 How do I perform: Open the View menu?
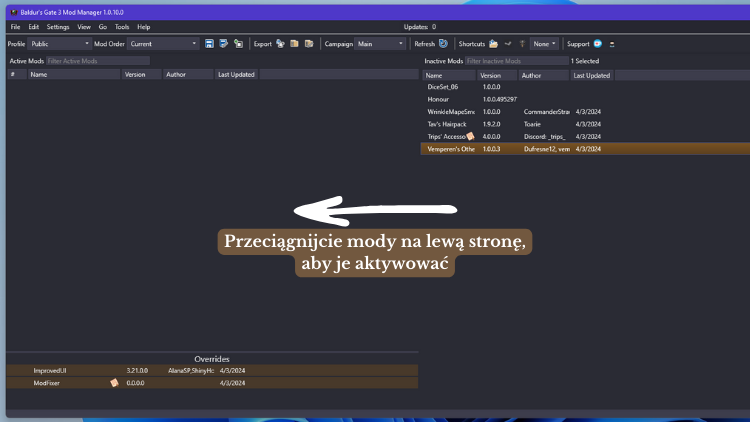[84, 27]
